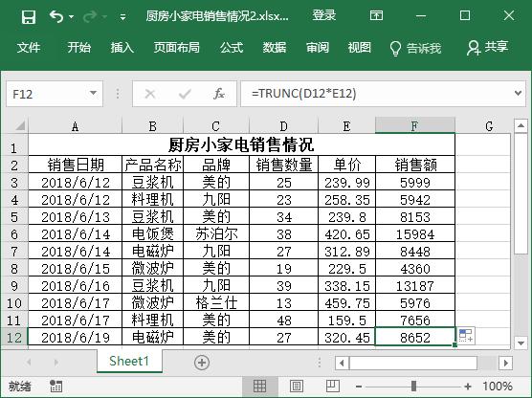Select row 6 header

click(x=14, y=234)
